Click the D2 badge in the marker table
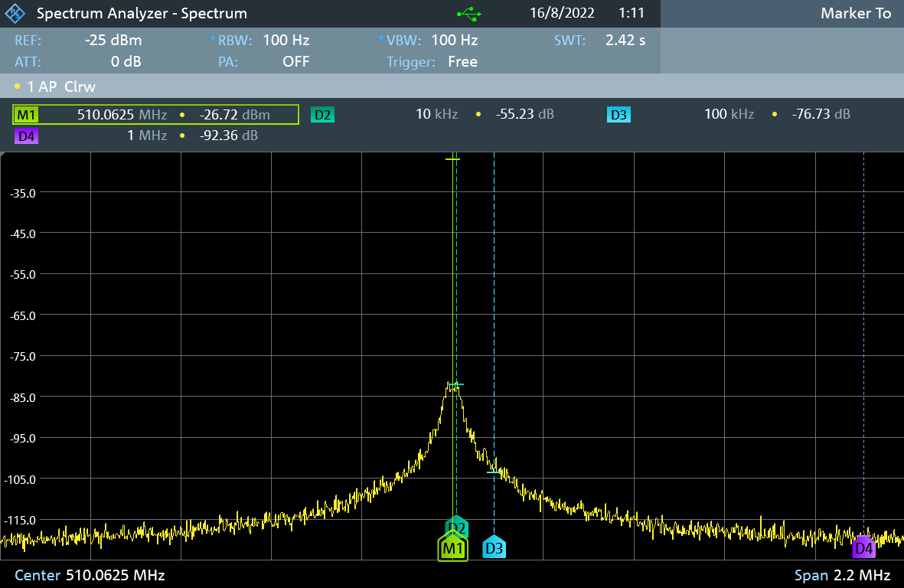This screenshot has height=588, width=904. tap(322, 115)
